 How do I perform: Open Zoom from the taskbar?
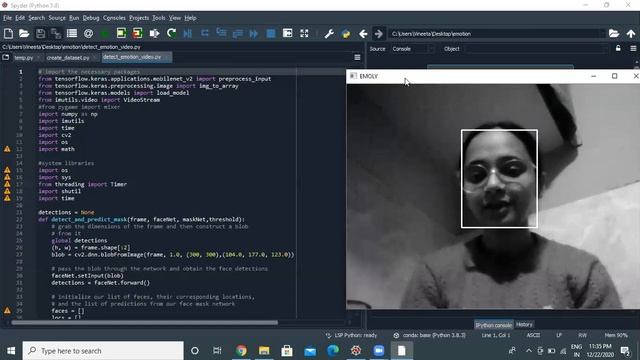[x=378, y=351]
